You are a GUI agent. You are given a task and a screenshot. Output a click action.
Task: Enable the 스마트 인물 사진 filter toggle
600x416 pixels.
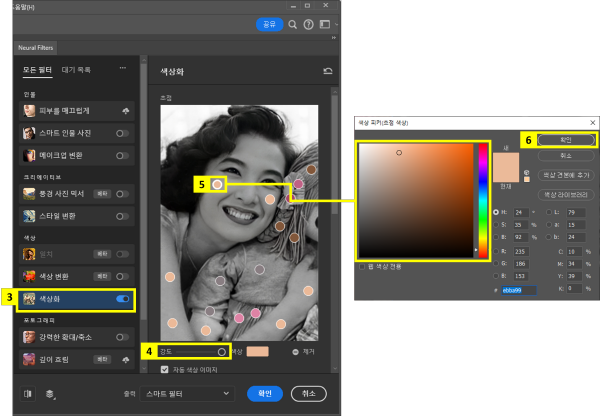[122, 133]
